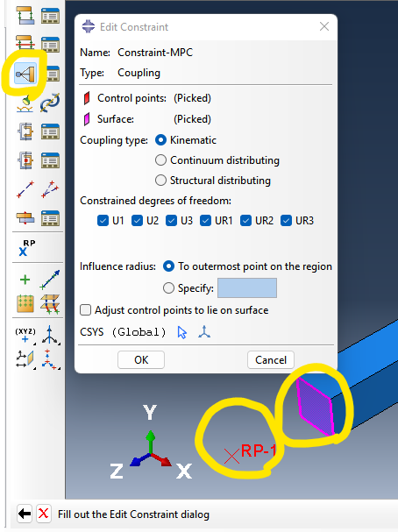The image size is (398, 532).
Task: Confirm the constraint with OK
Action: pyautogui.click(x=141, y=359)
